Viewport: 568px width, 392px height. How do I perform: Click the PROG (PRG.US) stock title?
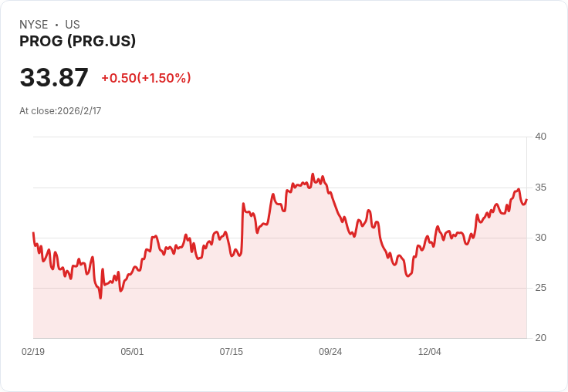pos(77,41)
